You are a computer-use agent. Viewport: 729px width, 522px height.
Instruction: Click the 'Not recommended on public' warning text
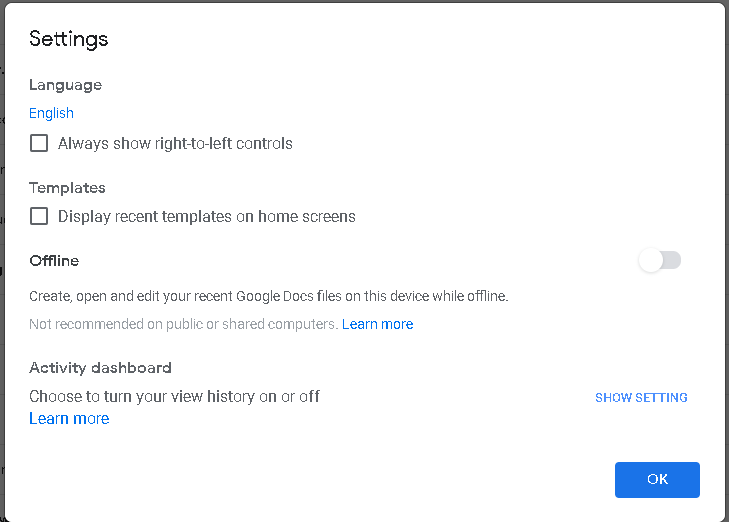pos(183,324)
